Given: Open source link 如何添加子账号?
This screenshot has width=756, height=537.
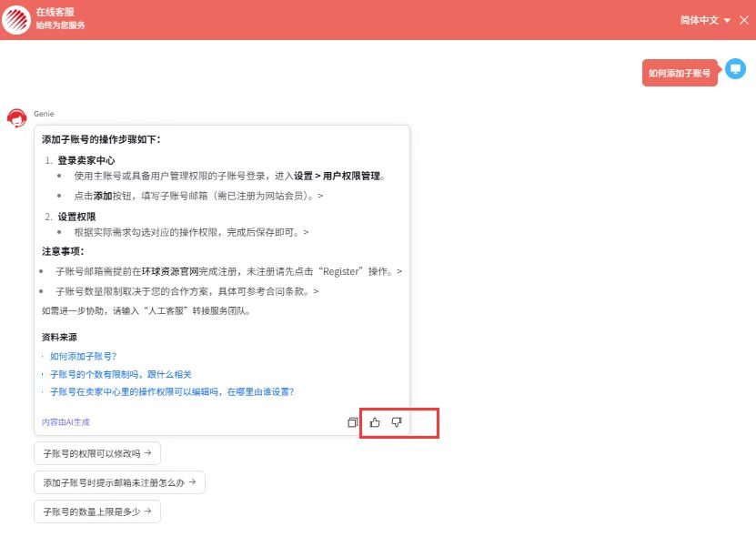Looking at the screenshot, I should 84,357.
